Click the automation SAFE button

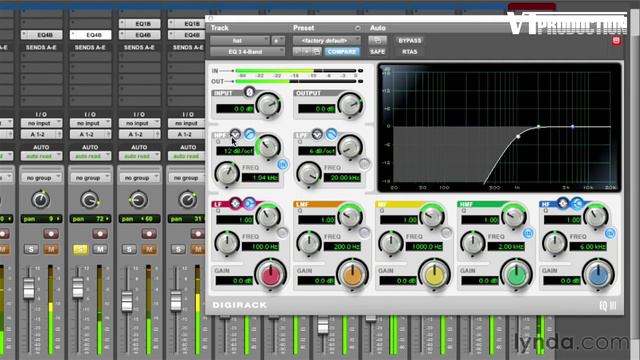pyautogui.click(x=378, y=52)
